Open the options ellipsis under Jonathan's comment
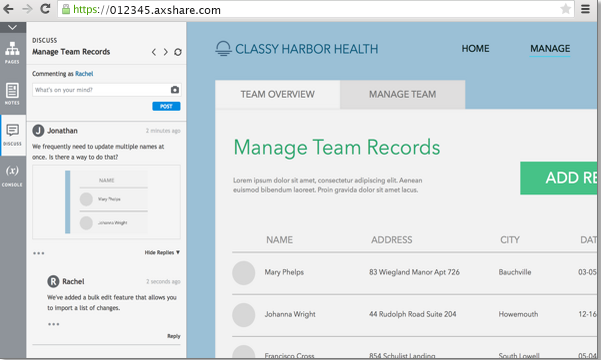The height and width of the screenshot is (360, 601). click(39, 253)
